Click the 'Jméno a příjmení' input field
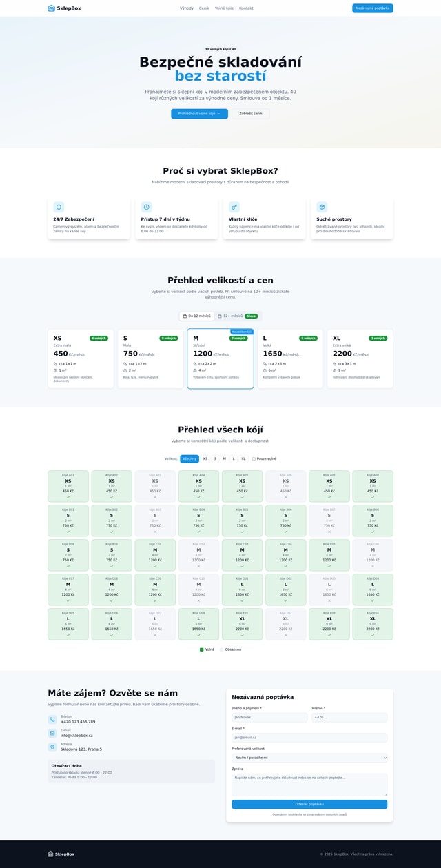Image resolution: width=441 pixels, height=868 pixels. click(269, 718)
